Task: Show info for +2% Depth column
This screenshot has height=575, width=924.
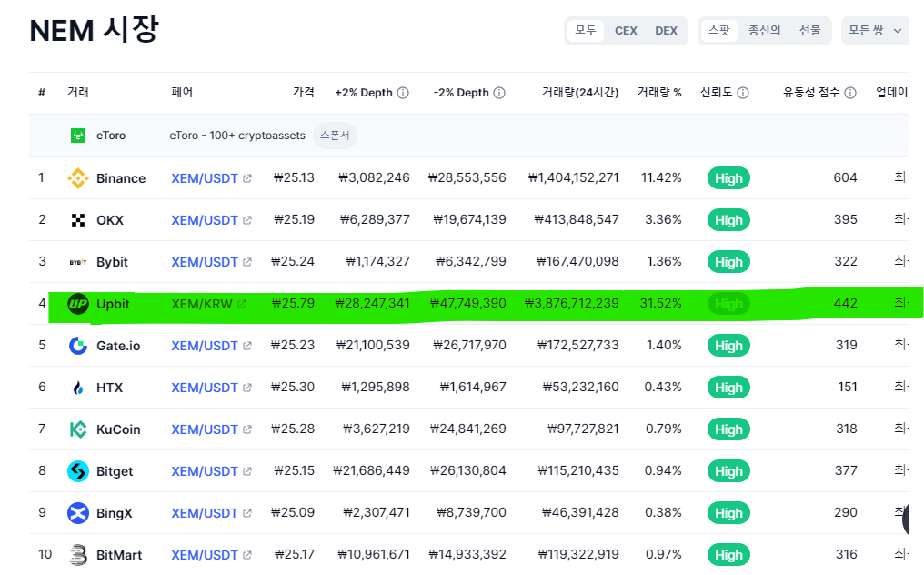Action: click(403, 93)
